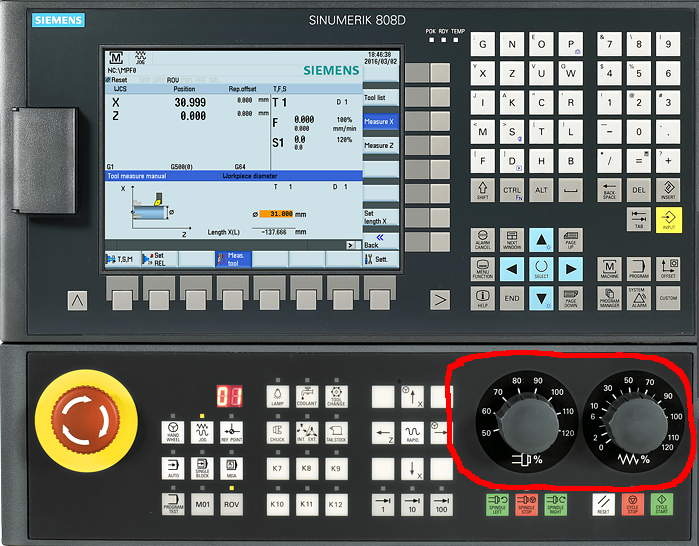Click the green SPINDLE LEFT button

pos(498,504)
